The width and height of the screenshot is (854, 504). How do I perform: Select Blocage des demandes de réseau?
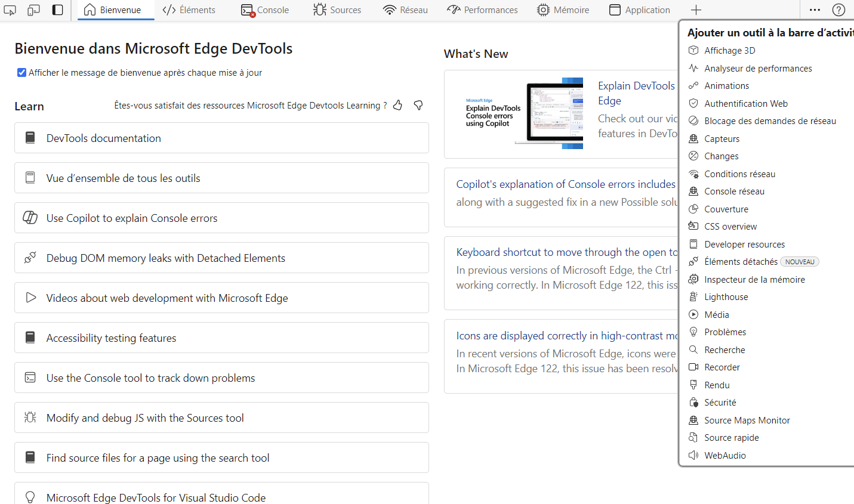click(x=770, y=121)
